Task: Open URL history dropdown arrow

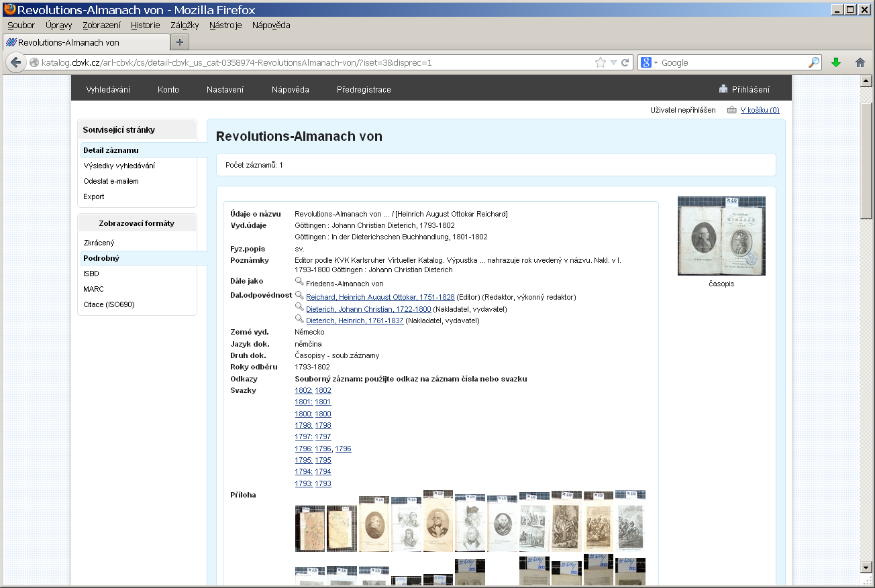Action: click(x=613, y=62)
